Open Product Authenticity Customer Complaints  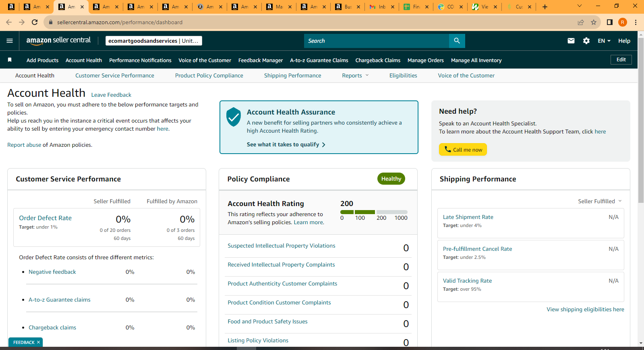pyautogui.click(x=282, y=283)
